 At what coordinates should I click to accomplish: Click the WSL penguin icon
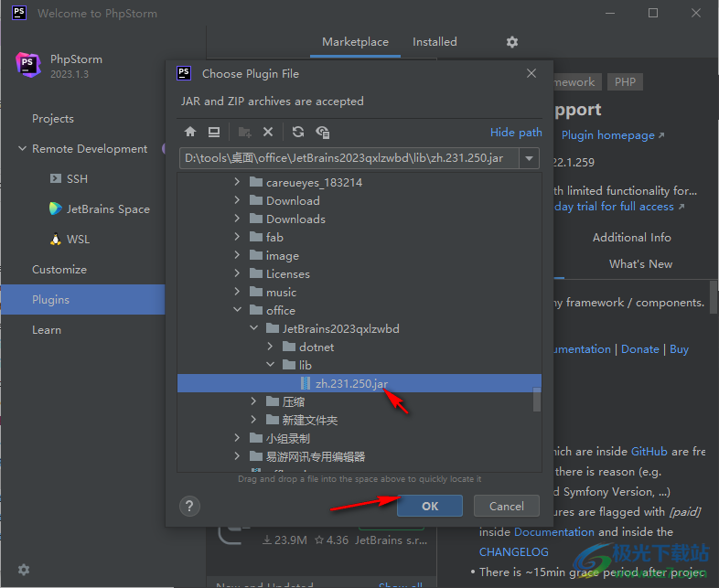coord(56,239)
